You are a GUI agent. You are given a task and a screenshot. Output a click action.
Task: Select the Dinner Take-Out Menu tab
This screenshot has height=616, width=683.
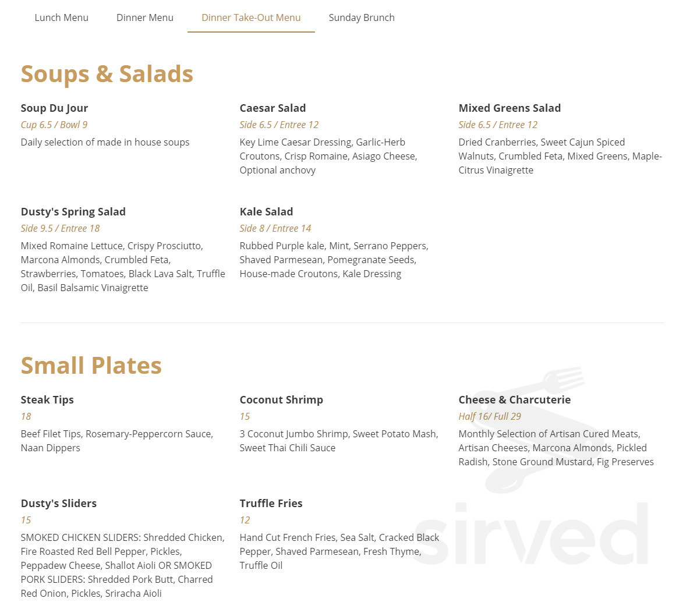tap(251, 17)
